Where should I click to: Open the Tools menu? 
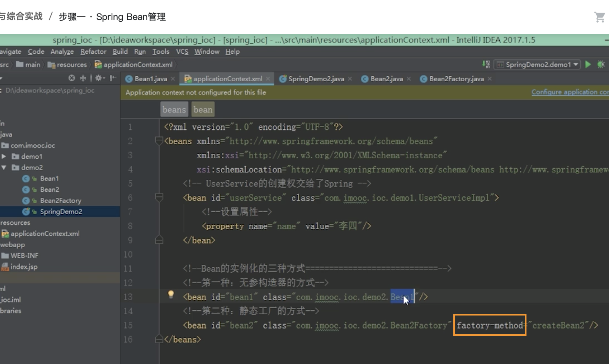click(x=161, y=52)
